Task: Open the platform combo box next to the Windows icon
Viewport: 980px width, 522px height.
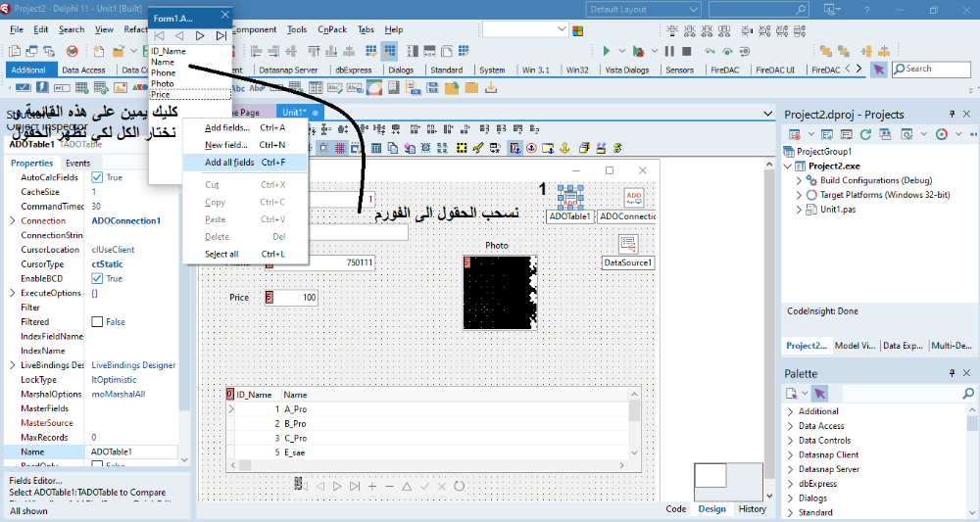Action: coord(525,29)
